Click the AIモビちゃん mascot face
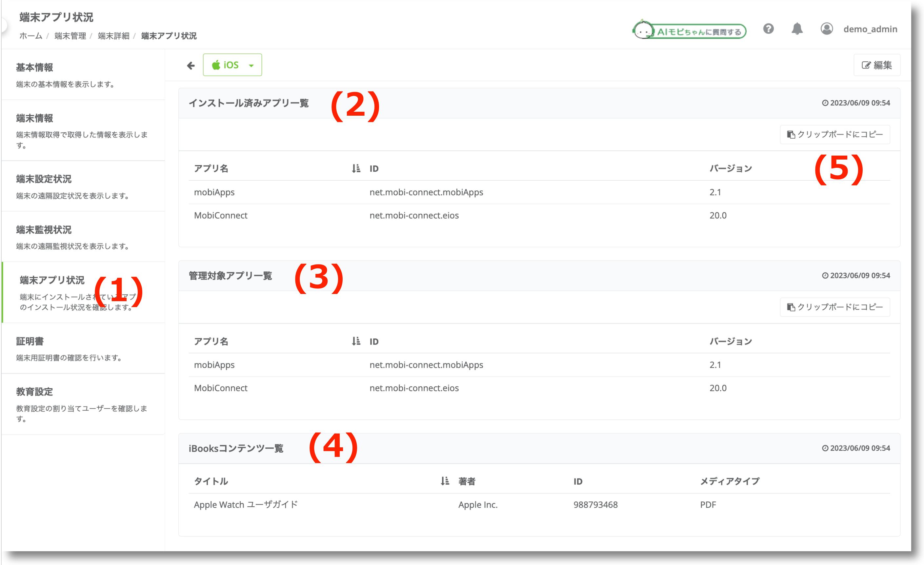Screen dimensions: 924x565 [x=644, y=30]
